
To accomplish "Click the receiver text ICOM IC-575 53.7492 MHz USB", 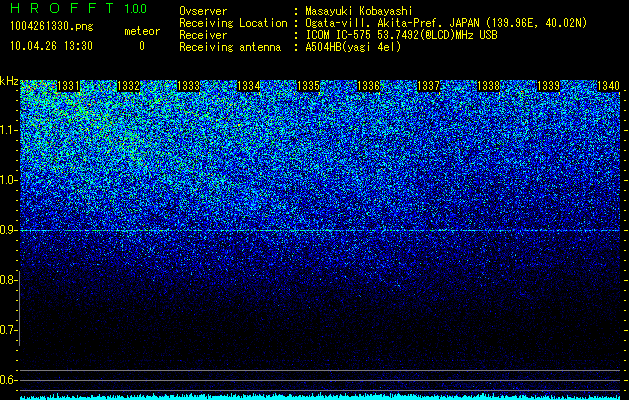I will (x=401, y=35).
